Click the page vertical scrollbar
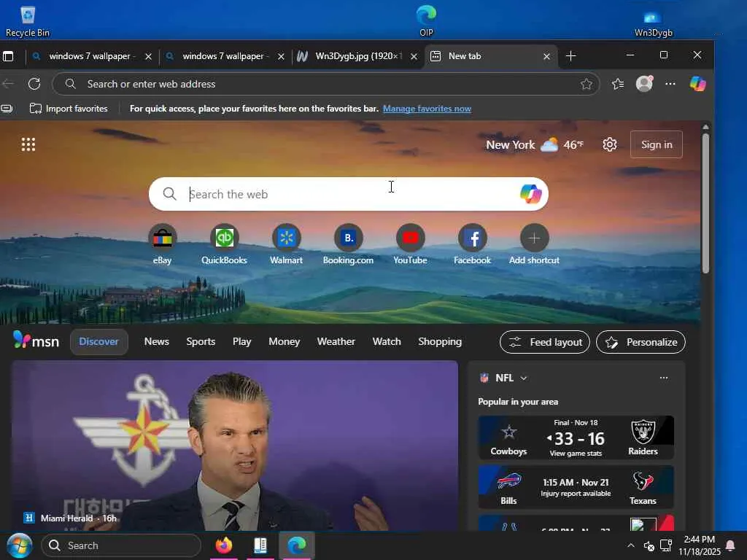 [705, 203]
